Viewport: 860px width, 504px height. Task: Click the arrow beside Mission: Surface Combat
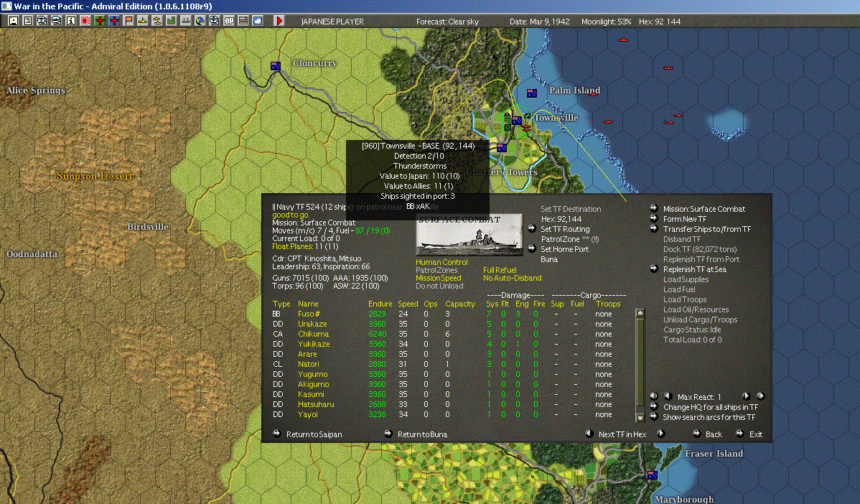point(654,208)
